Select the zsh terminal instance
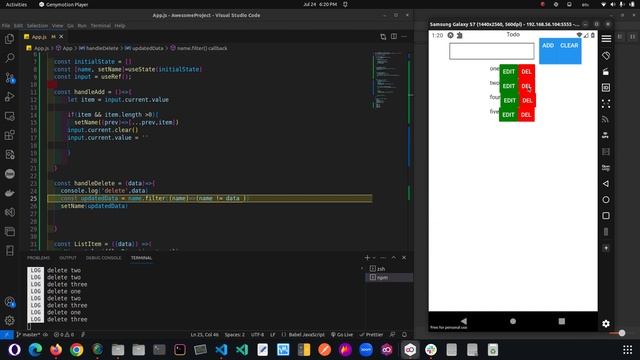640x360 pixels. [389, 269]
